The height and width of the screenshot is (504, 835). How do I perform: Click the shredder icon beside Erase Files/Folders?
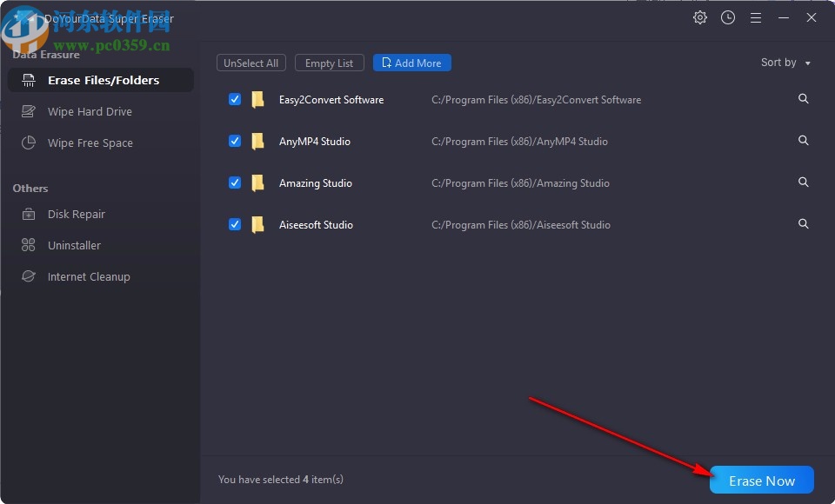pyautogui.click(x=28, y=80)
